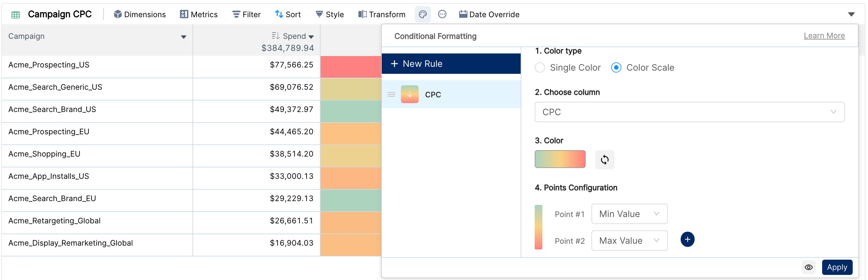Click the more options ellipsis icon
The height and width of the screenshot is (280, 868).
pyautogui.click(x=442, y=14)
